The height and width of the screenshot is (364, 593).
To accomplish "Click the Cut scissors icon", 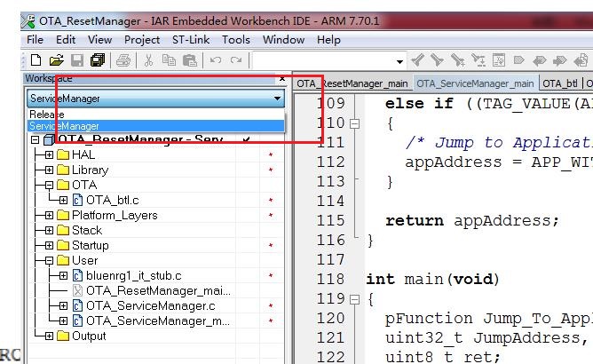I will [x=149, y=60].
